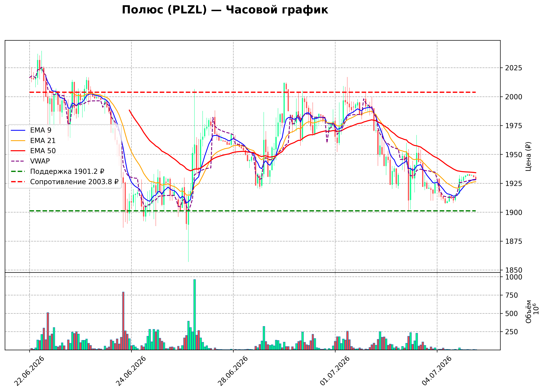Click the VWAP legend label
The height and width of the screenshot is (392, 545).
click(40, 161)
